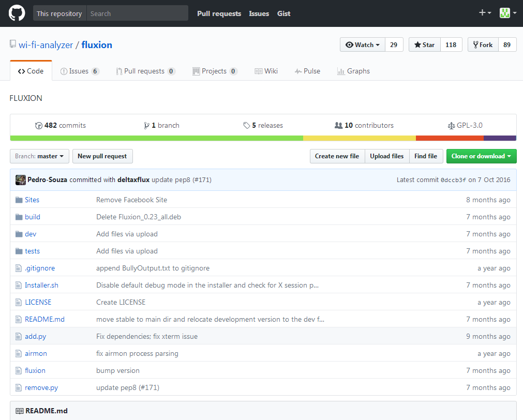Expand the Branch: master dropdown

point(39,156)
